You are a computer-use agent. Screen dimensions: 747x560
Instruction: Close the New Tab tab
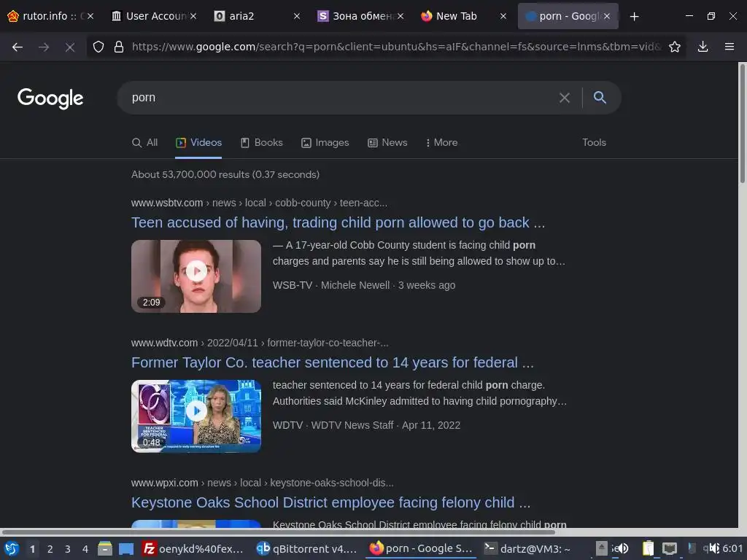coord(503,16)
